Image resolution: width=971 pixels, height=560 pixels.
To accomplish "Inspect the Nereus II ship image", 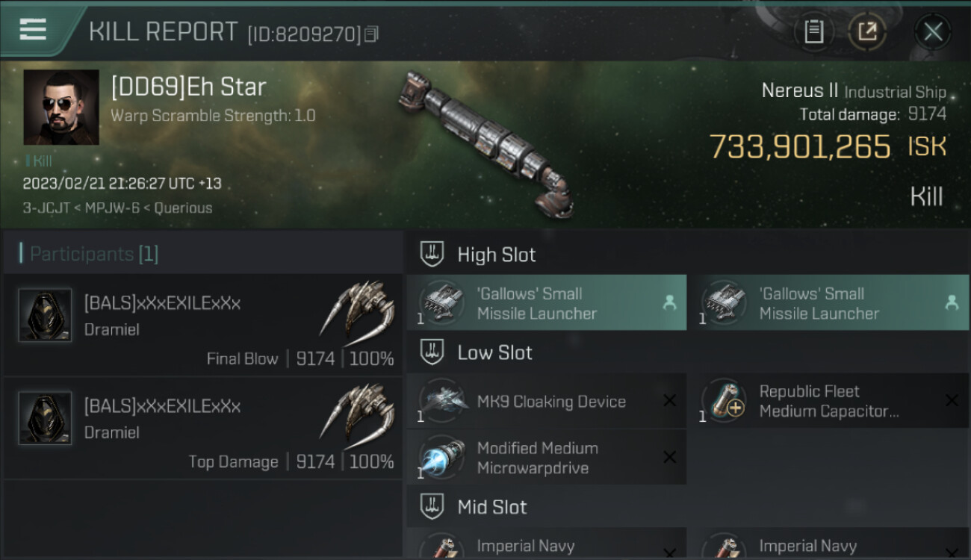I will [487, 142].
